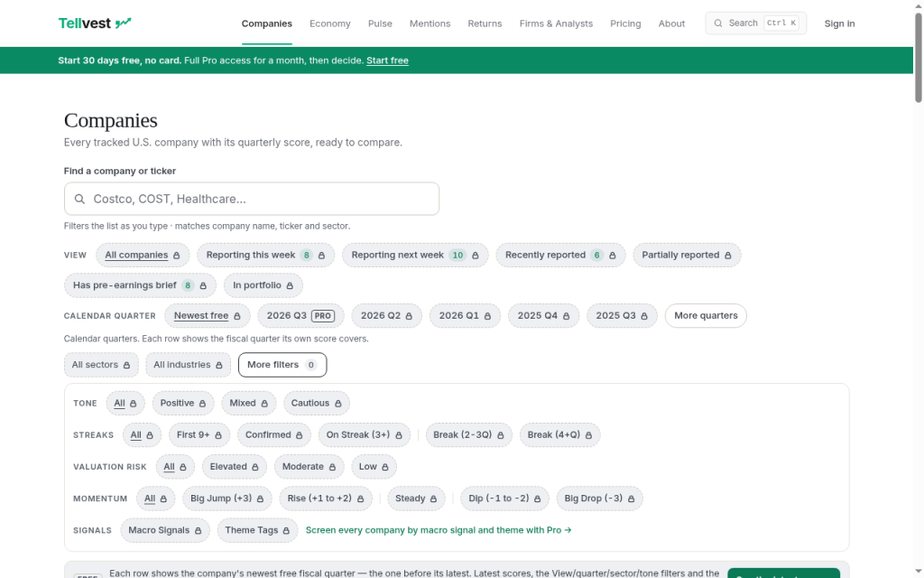Open the Mentions section
This screenshot has width=924, height=578.
tap(430, 23)
